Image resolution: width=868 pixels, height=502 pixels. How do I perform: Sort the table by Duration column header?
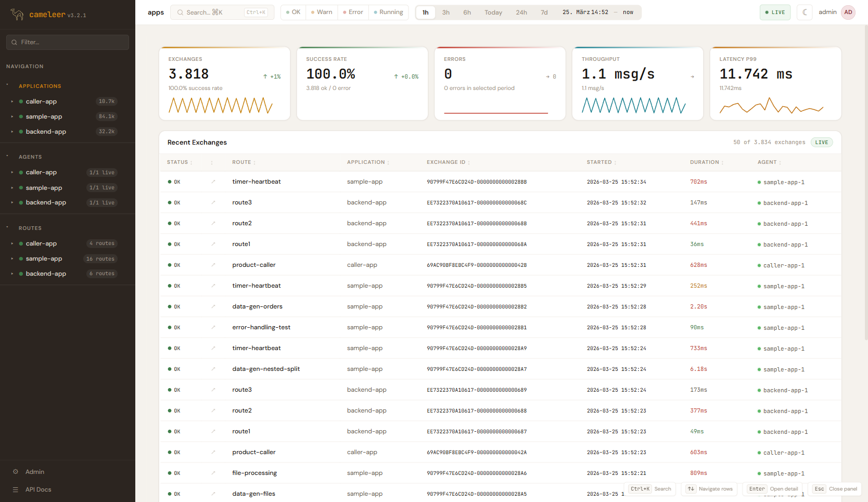(705, 162)
